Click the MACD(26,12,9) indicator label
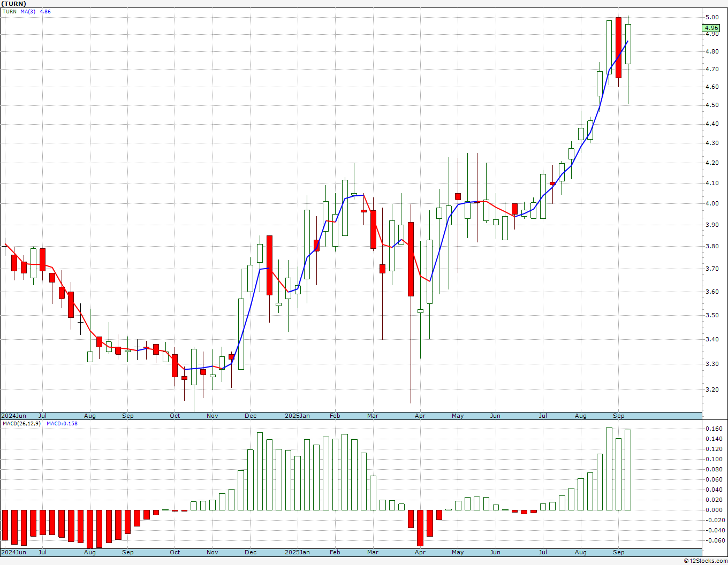Screen dimensions: 728x565 (x=21, y=424)
